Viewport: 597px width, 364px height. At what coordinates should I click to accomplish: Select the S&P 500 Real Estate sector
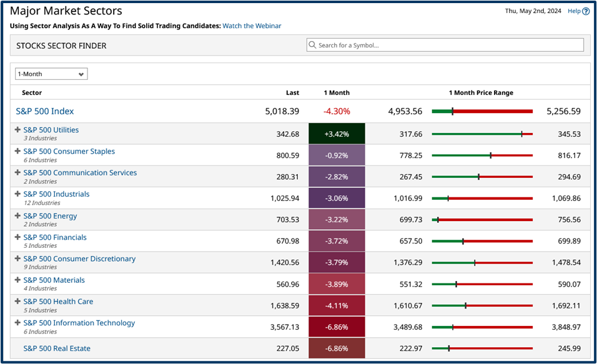pos(57,348)
